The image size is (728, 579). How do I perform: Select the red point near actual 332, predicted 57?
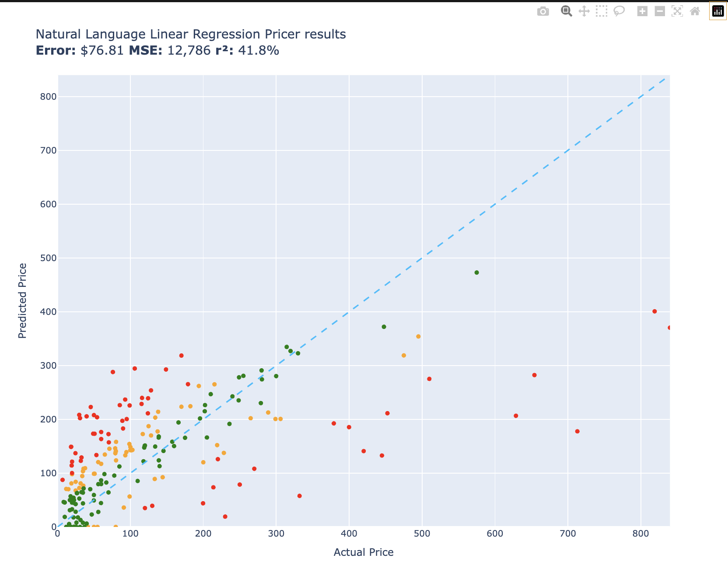(300, 496)
